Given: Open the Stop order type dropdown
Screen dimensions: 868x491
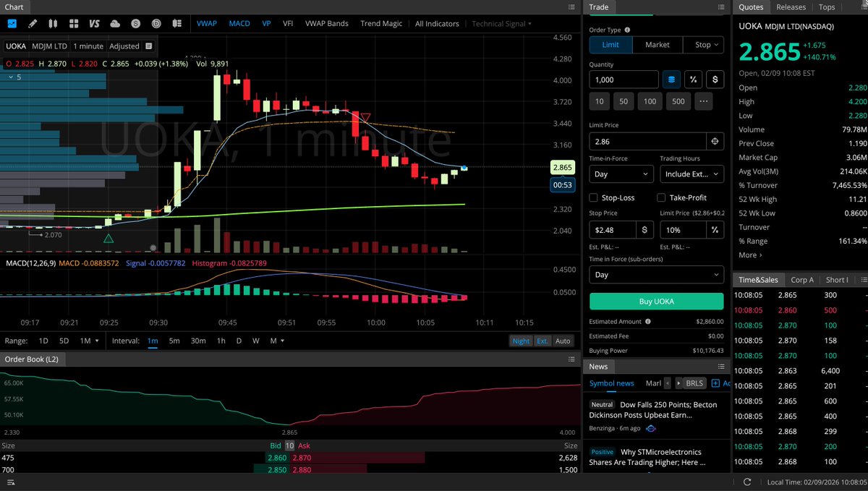Looking at the screenshot, I should (704, 45).
